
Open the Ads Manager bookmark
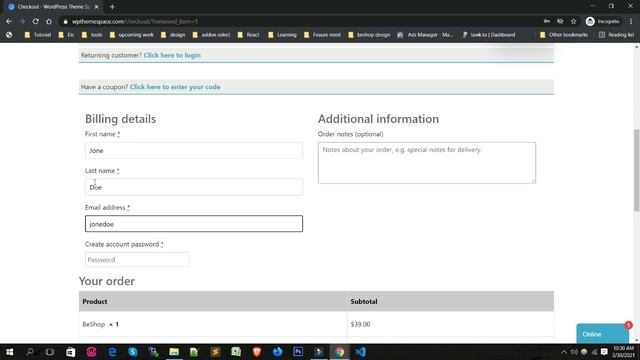pyautogui.click(x=425, y=35)
